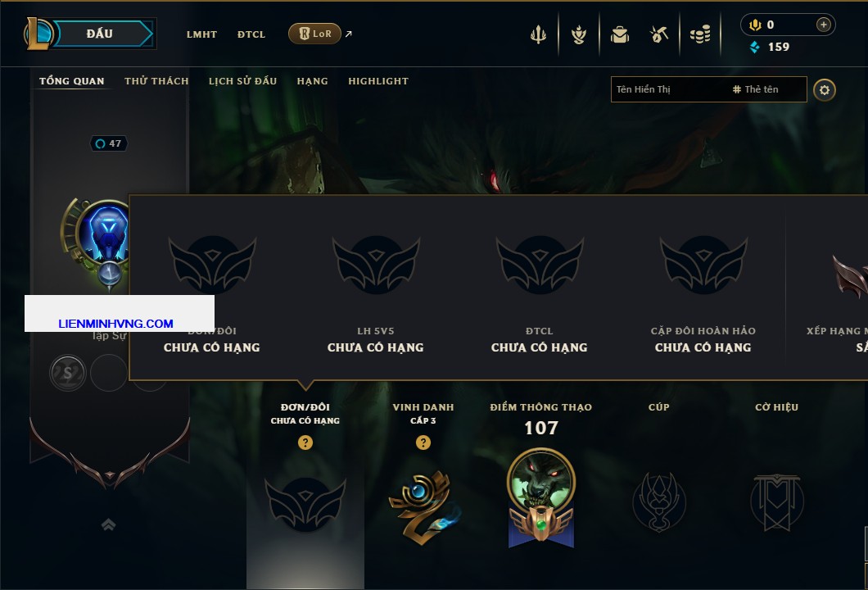Click the plus button to buy RP

point(824,25)
